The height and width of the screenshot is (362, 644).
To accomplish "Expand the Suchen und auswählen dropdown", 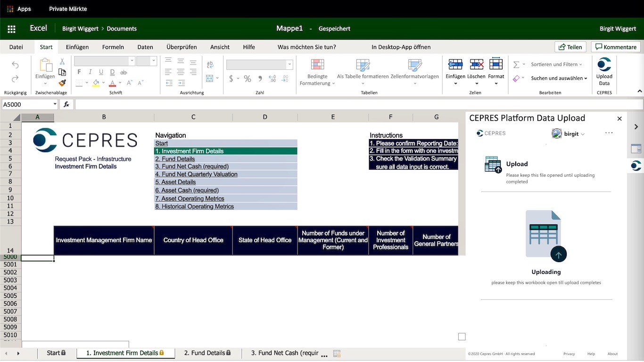I will tap(559, 78).
